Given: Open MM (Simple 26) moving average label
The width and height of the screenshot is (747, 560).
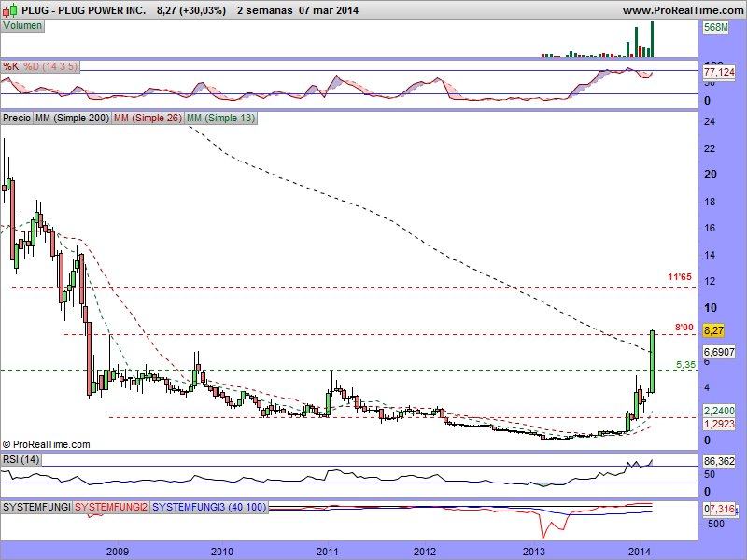Looking at the screenshot, I should 148,119.
